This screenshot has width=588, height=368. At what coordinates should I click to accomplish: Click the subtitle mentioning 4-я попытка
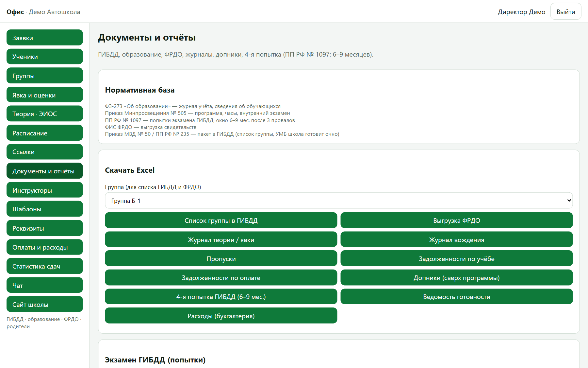[236, 54]
